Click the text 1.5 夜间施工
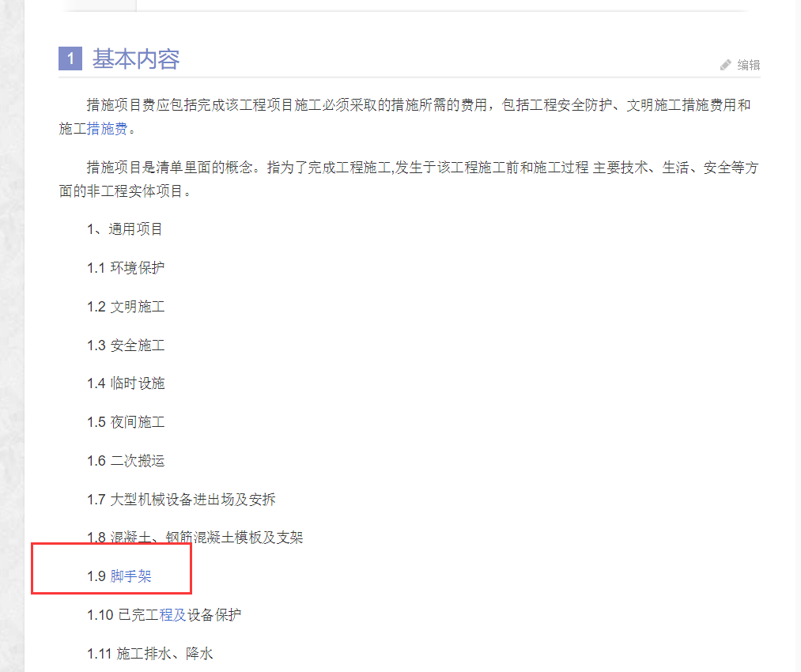The height and width of the screenshot is (672, 801). [126, 422]
